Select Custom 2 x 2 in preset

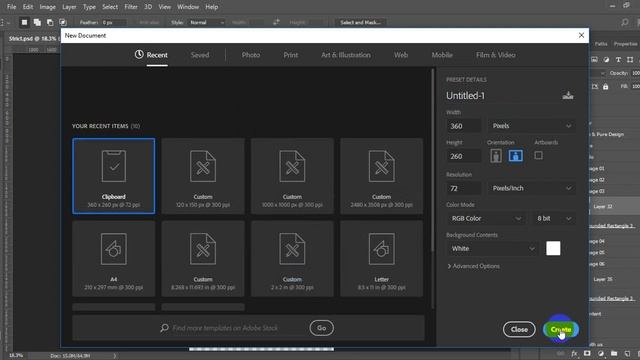pyautogui.click(x=292, y=259)
